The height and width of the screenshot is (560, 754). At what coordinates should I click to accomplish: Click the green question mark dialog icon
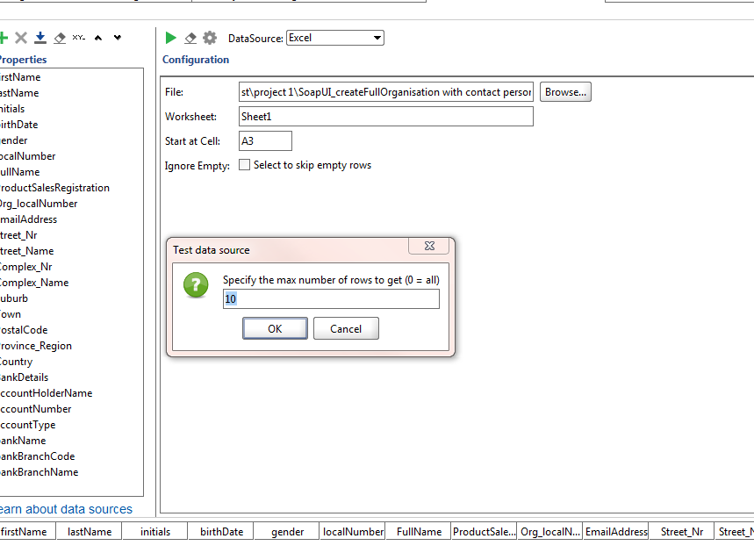tap(196, 285)
